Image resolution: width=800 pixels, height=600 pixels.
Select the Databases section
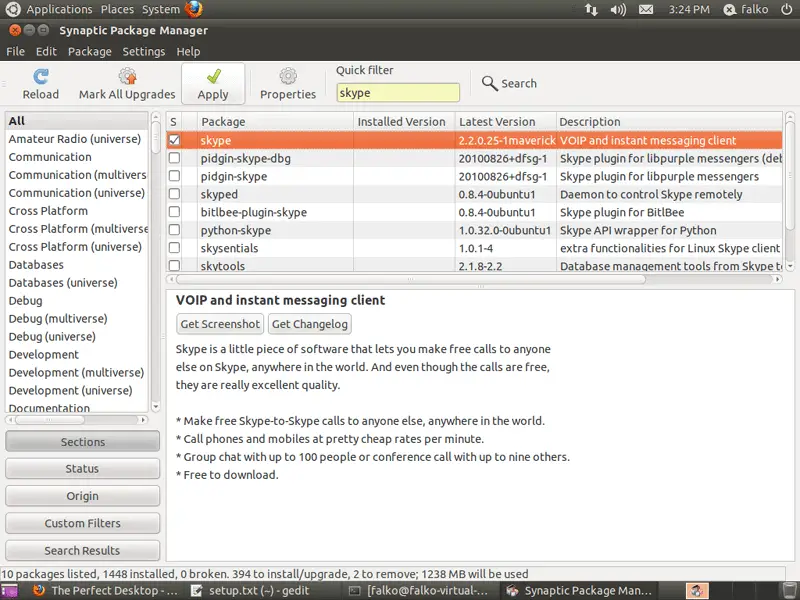coord(77,265)
